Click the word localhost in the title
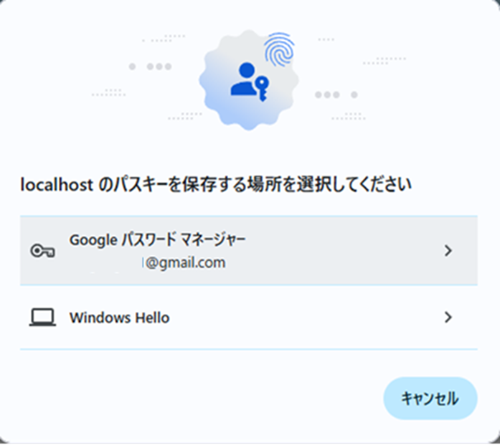This screenshot has width=500, height=448. coord(57,185)
